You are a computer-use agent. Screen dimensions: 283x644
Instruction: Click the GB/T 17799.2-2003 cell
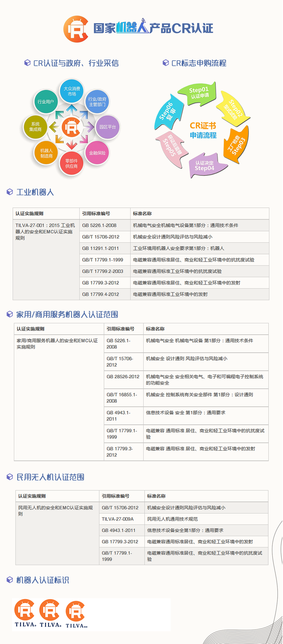[105, 271]
